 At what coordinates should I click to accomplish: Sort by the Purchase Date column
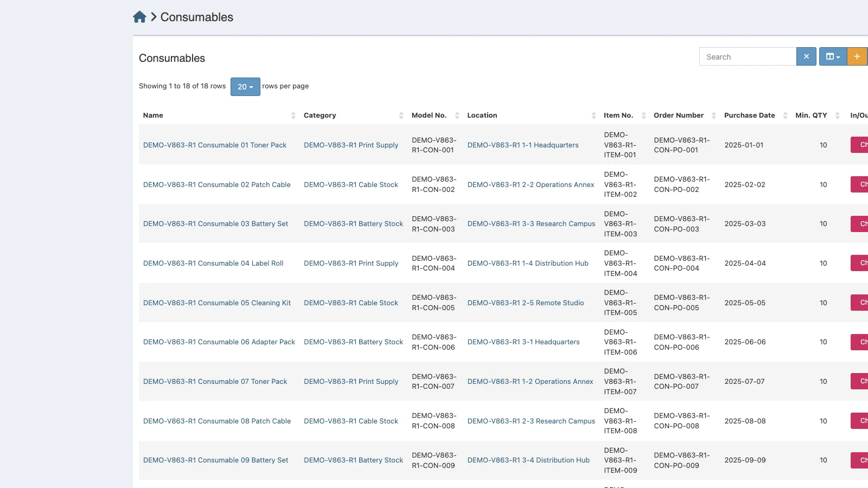tap(756, 115)
